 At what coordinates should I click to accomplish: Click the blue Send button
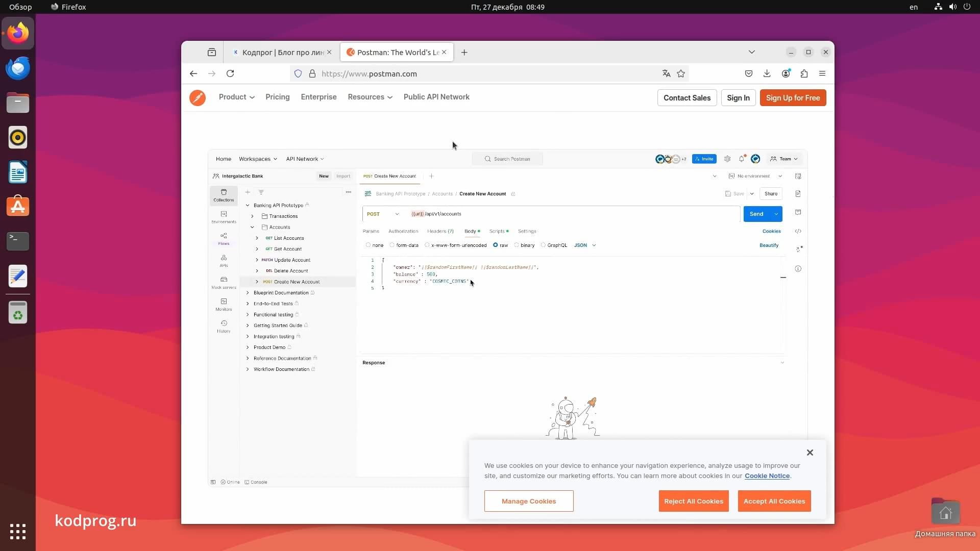(756, 214)
